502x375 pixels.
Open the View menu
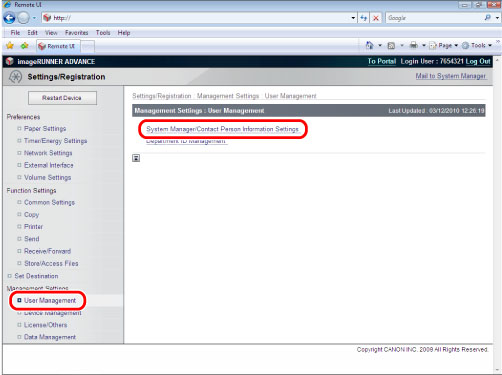(51, 33)
